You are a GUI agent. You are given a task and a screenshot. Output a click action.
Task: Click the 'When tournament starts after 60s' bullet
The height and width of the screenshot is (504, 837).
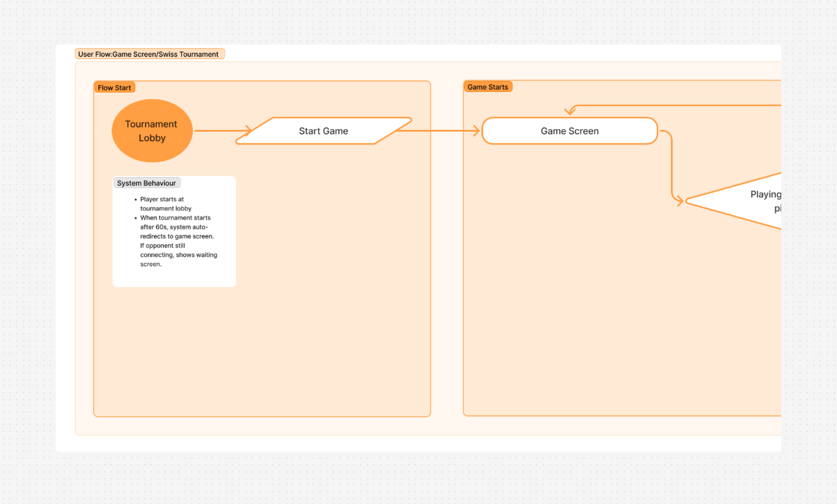click(175, 217)
